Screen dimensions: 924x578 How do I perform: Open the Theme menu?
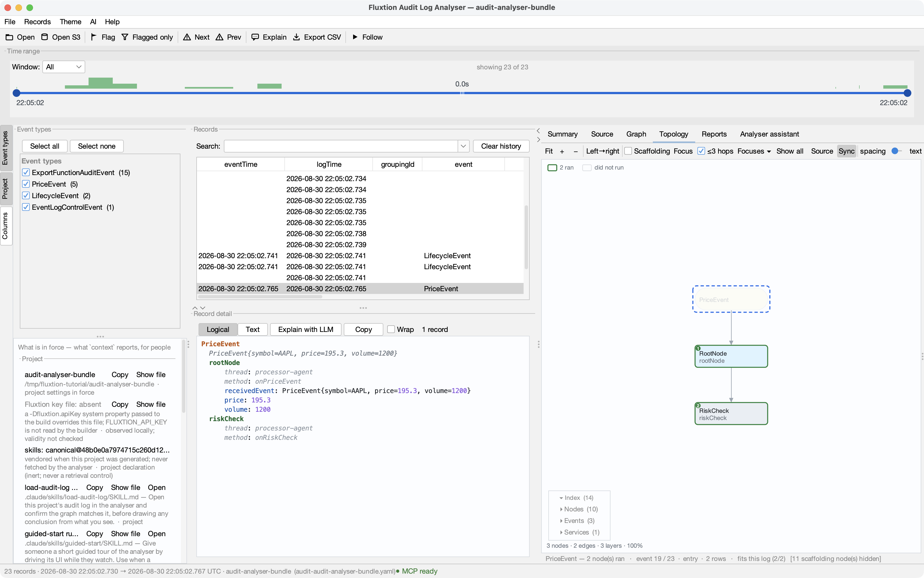coord(70,22)
